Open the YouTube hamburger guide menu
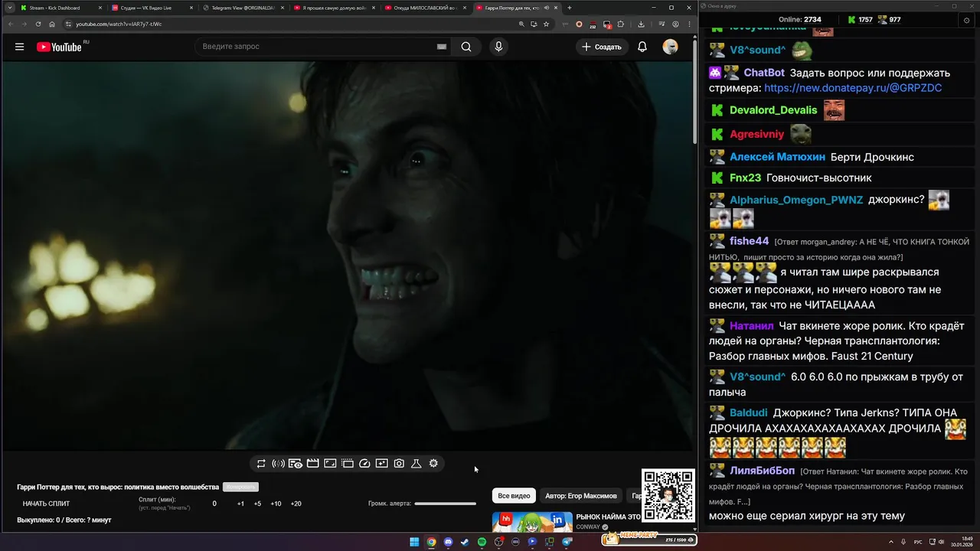 (19, 47)
